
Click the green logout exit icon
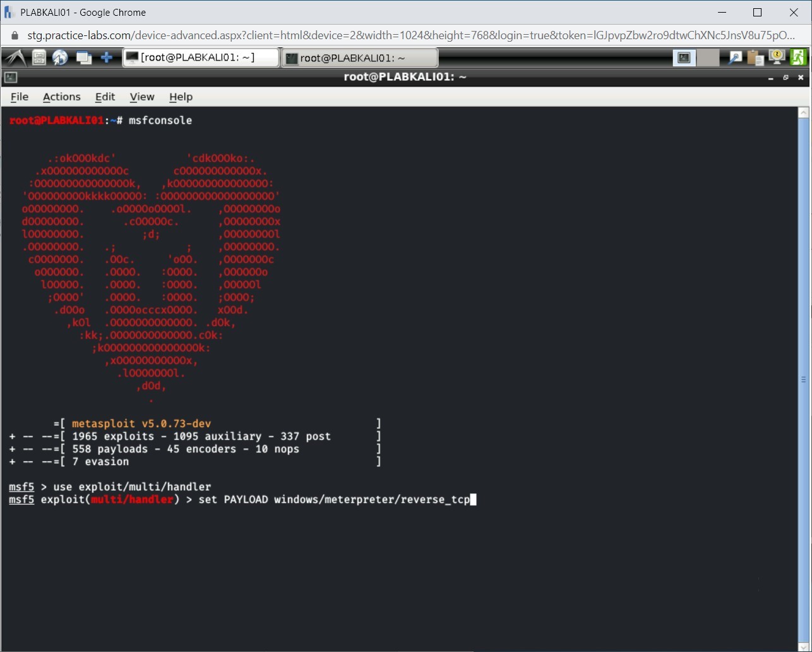click(x=799, y=58)
